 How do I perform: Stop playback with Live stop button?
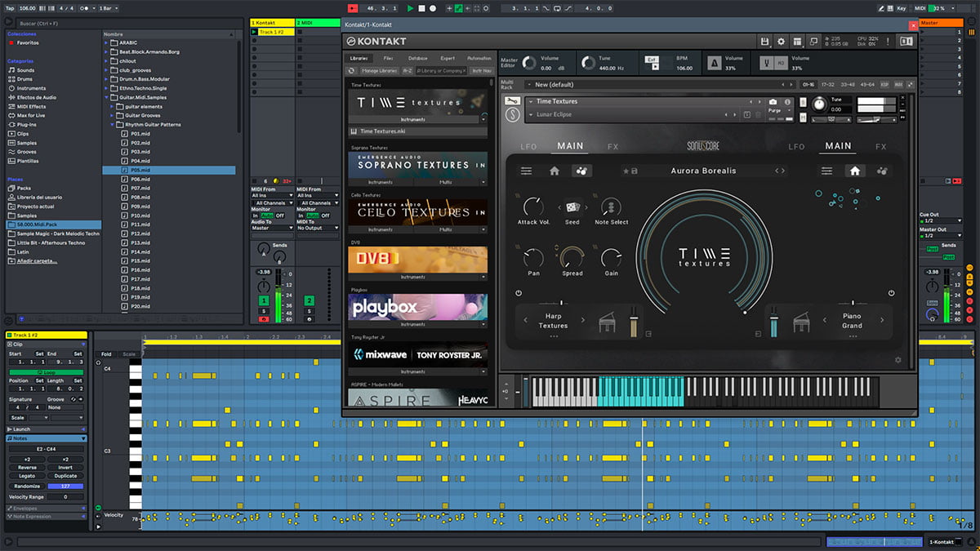(x=421, y=8)
